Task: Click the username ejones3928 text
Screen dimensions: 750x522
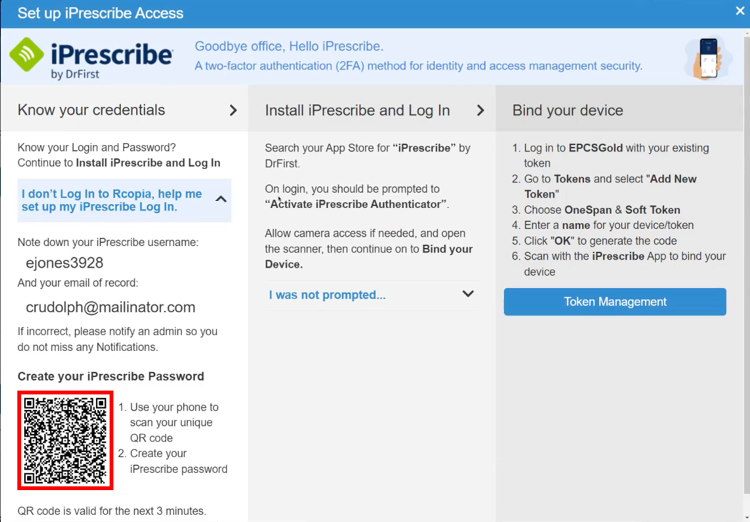Action: (65, 263)
